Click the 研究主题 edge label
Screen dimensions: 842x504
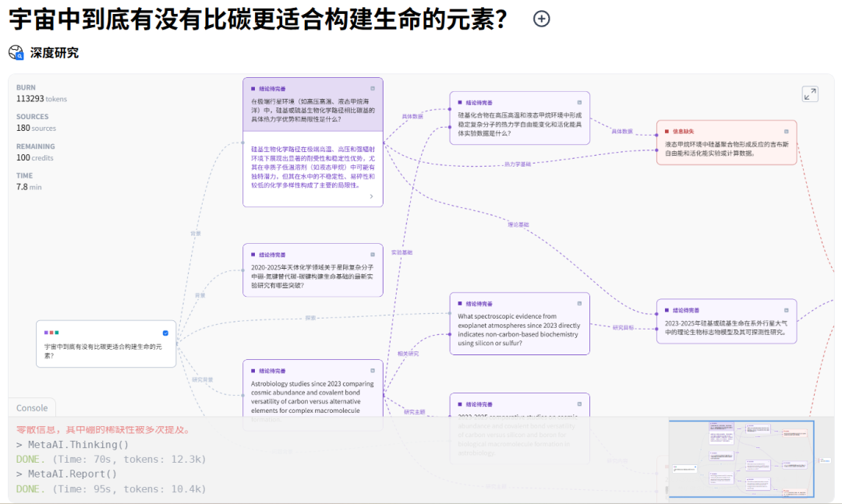[x=414, y=411]
